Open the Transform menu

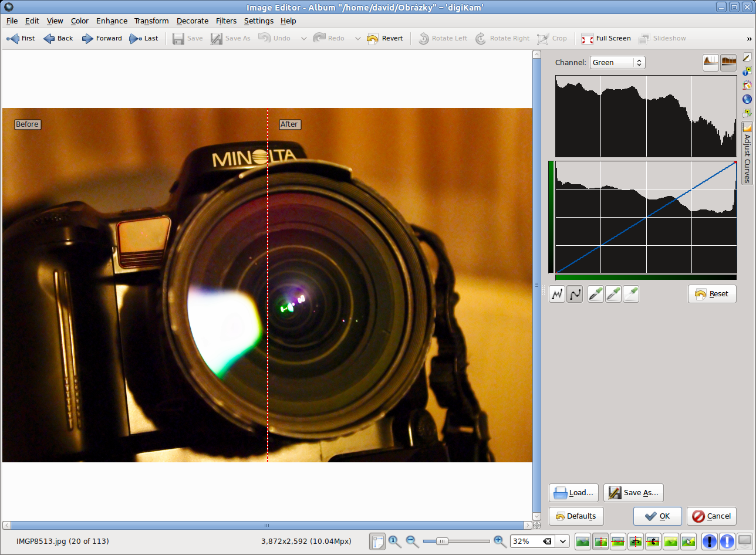pyautogui.click(x=151, y=21)
